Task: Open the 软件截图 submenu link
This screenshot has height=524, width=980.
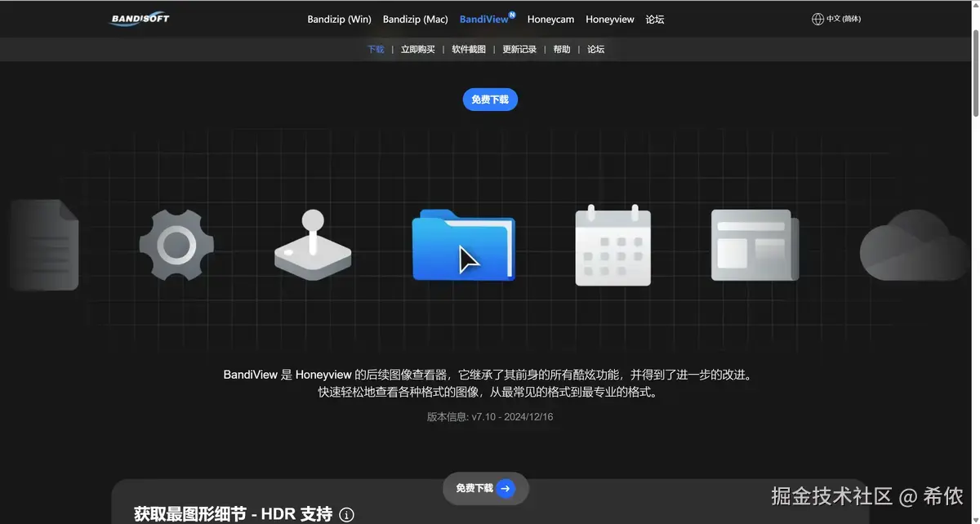Action: (469, 50)
